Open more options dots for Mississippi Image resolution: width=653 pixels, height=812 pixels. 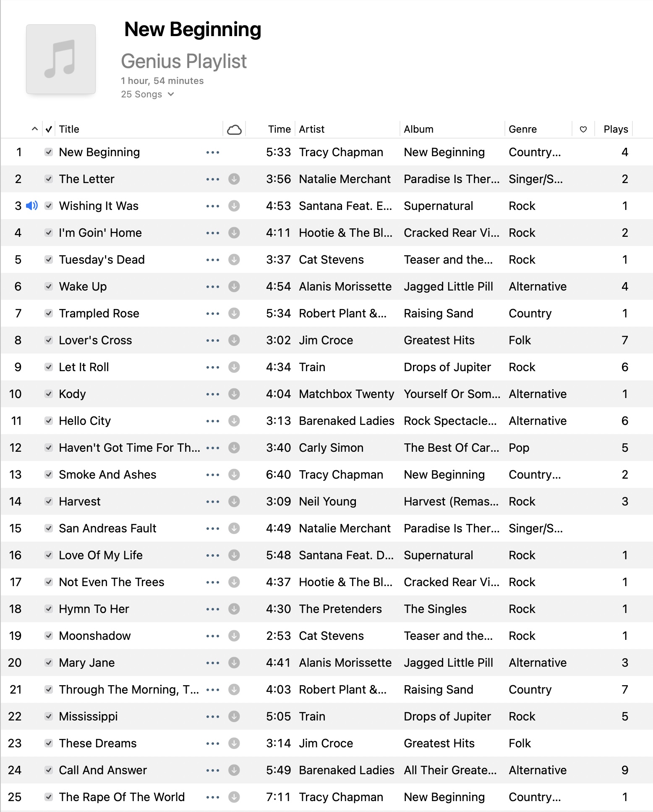(x=213, y=717)
